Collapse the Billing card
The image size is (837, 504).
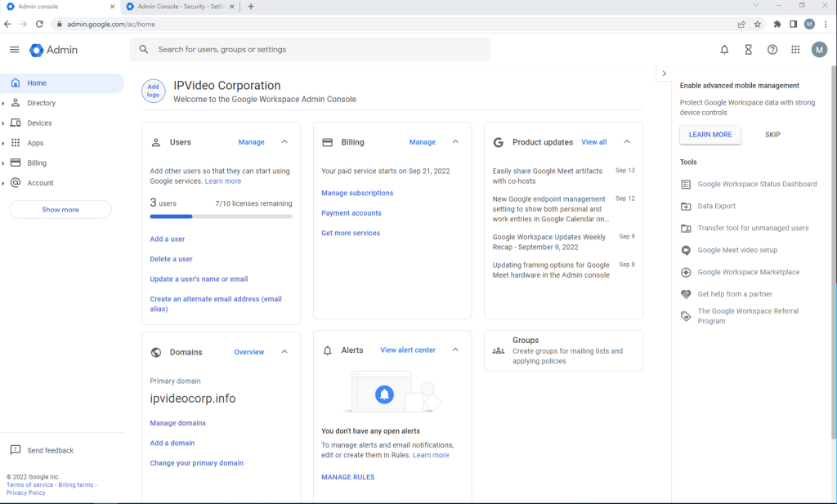(x=455, y=142)
